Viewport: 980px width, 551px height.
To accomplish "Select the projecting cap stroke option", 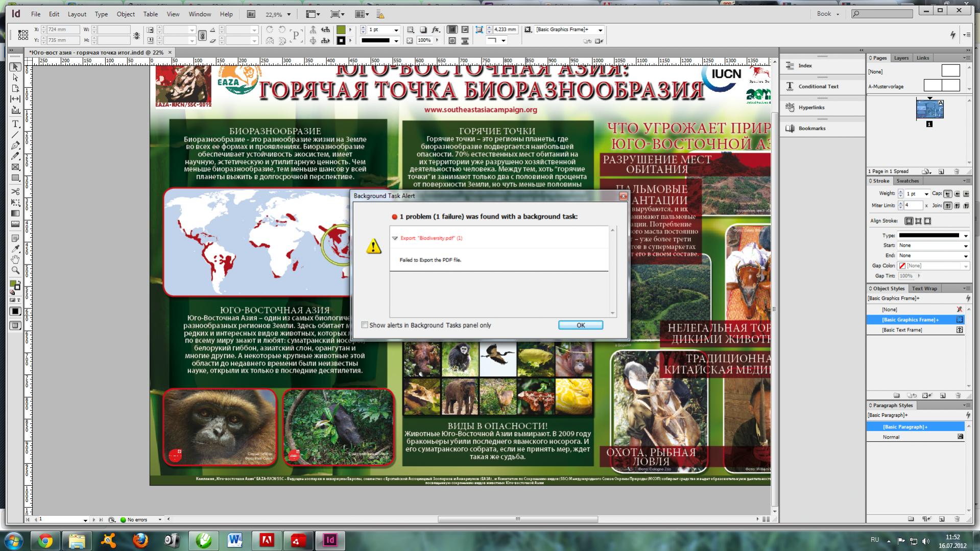I will tap(966, 194).
